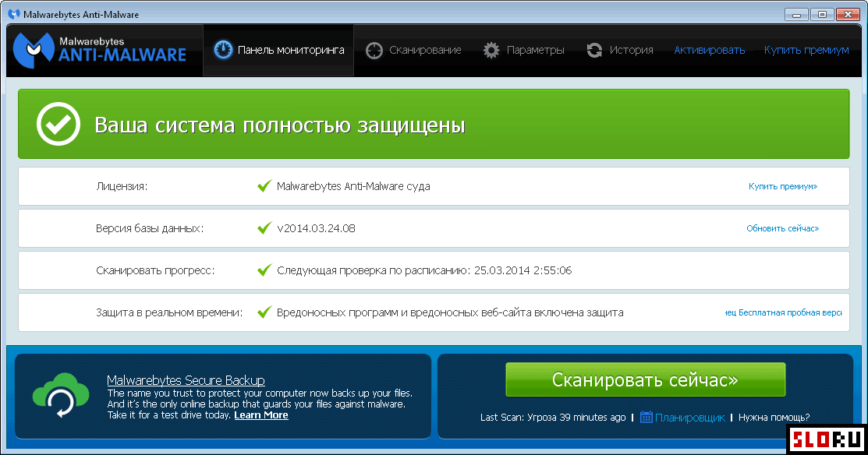Click the Нужна помощь? link
868x455 pixels.
pos(774,418)
